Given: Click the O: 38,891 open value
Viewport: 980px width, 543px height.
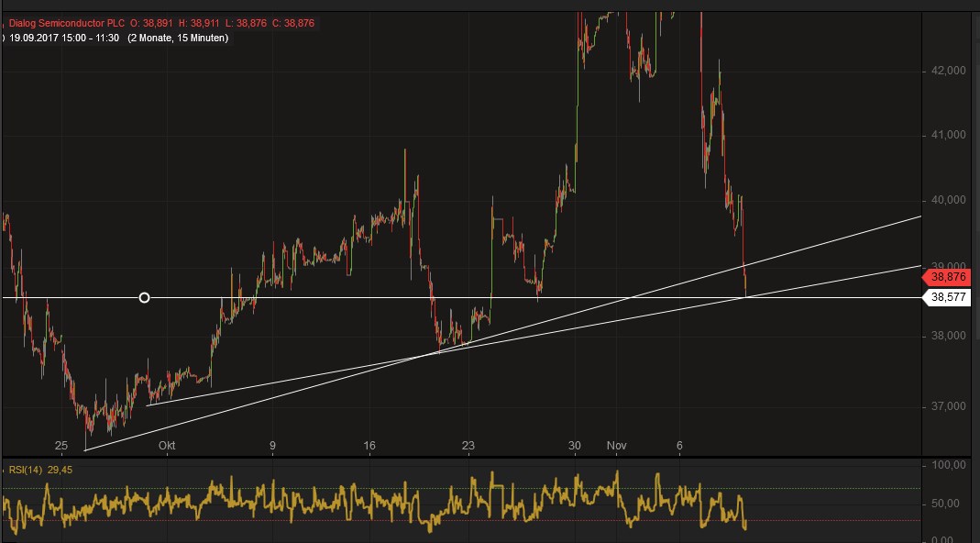Looking at the screenshot, I should (152, 23).
